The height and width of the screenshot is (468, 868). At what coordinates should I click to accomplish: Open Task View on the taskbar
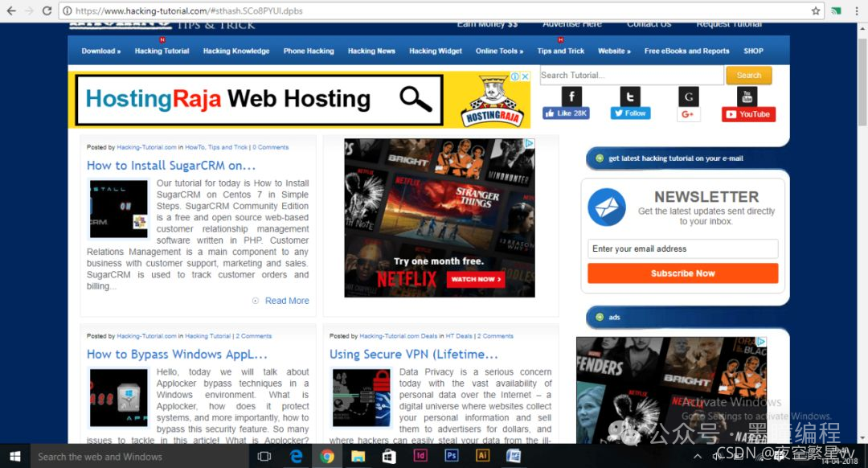pyautogui.click(x=264, y=457)
